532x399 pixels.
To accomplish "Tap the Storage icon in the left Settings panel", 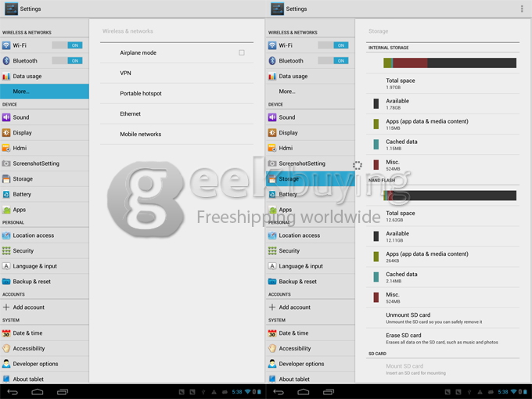I will (6, 179).
